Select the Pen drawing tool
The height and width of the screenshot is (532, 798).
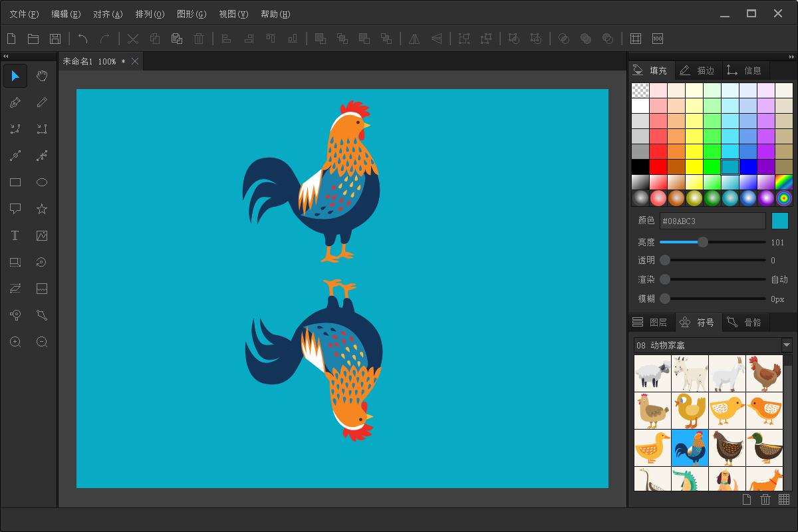[15, 102]
